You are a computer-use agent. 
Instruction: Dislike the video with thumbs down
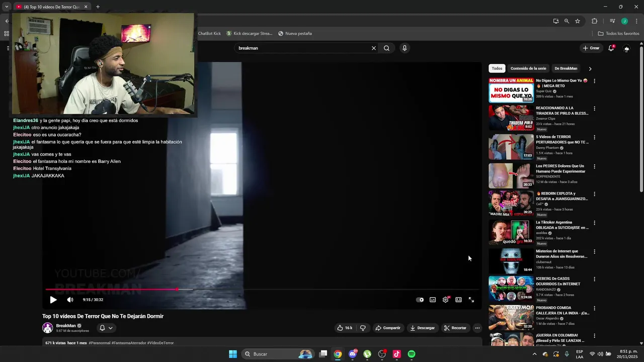363,328
